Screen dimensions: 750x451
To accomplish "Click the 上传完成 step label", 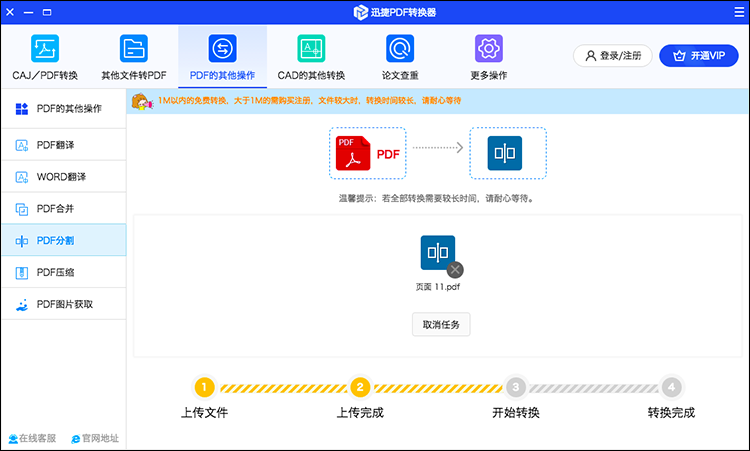I will [360, 413].
